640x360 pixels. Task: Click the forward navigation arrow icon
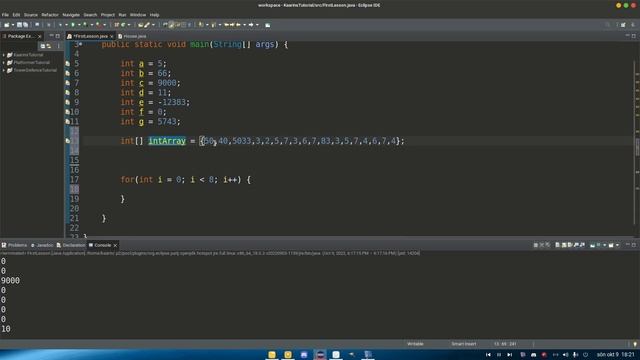click(x=251, y=25)
